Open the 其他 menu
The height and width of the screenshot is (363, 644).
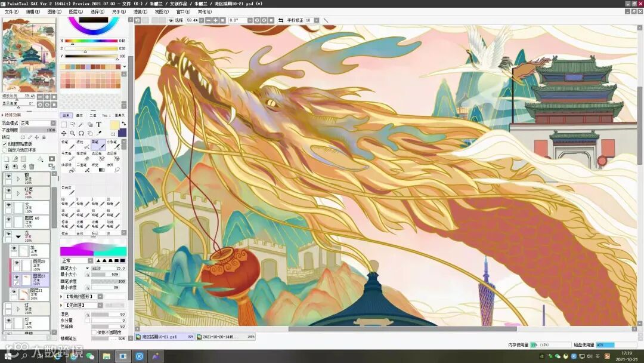pos(205,12)
